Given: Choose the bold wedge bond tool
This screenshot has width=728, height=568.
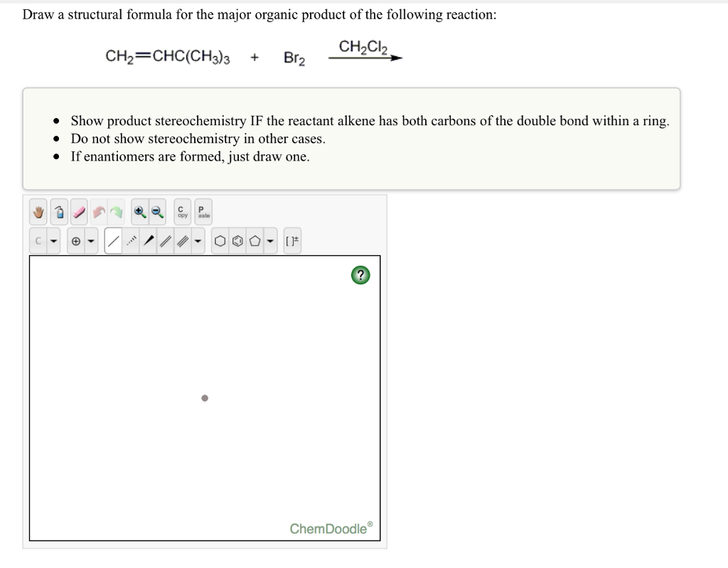Looking at the screenshot, I should click(x=149, y=240).
